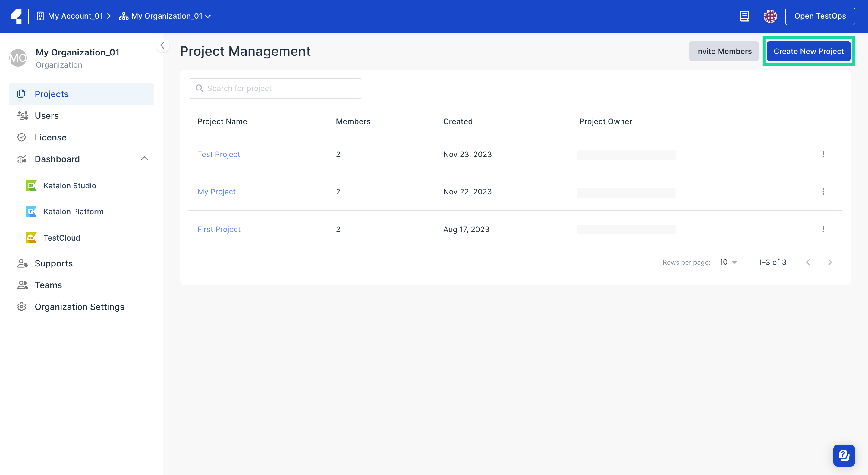This screenshot has width=868, height=475.
Task: Open the First Project link
Action: pos(219,229)
